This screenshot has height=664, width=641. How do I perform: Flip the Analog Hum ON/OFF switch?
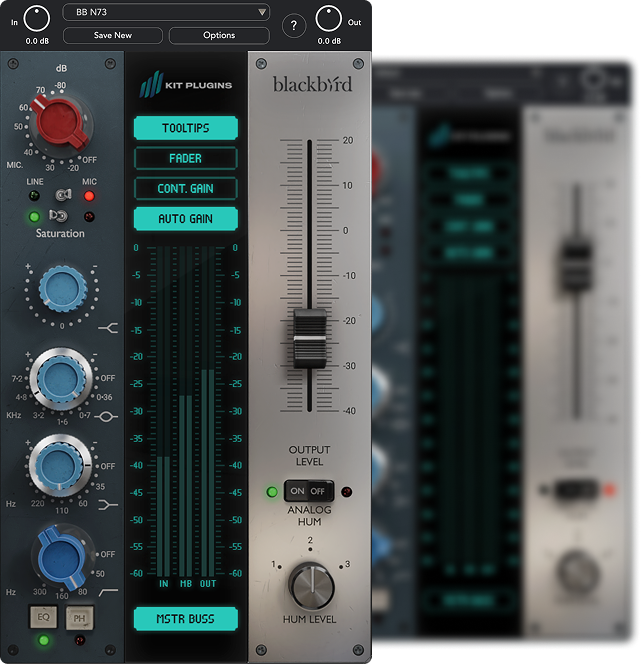[x=308, y=491]
